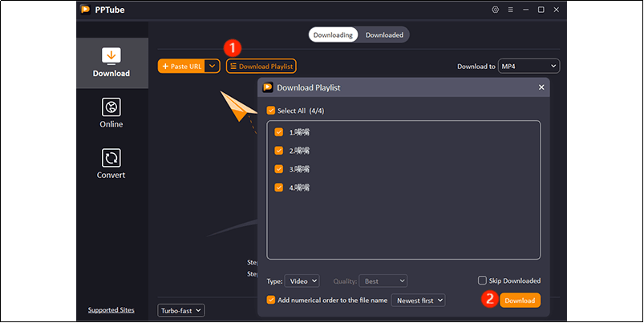Viewport: 644px width, 323px height.
Task: Open the Quality Best dropdown
Action: (x=383, y=281)
